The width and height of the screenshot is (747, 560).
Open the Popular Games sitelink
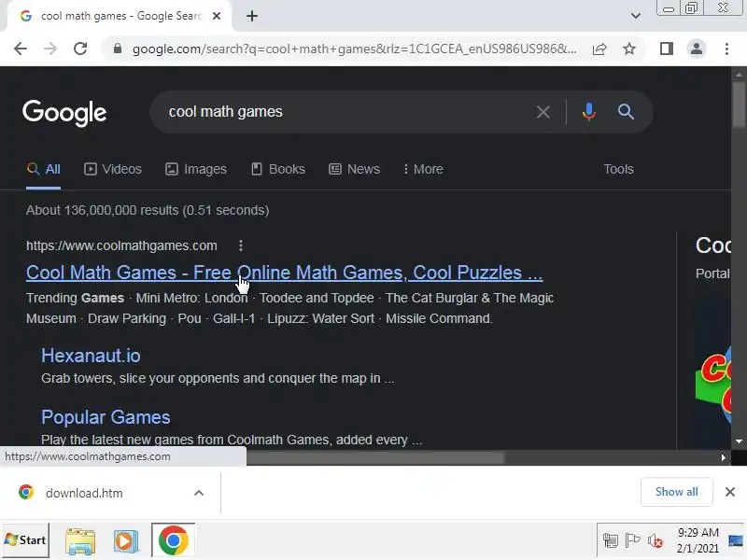pos(106,417)
